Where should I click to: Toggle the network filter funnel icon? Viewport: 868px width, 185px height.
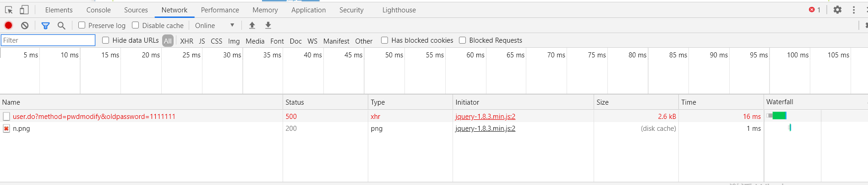click(x=45, y=25)
